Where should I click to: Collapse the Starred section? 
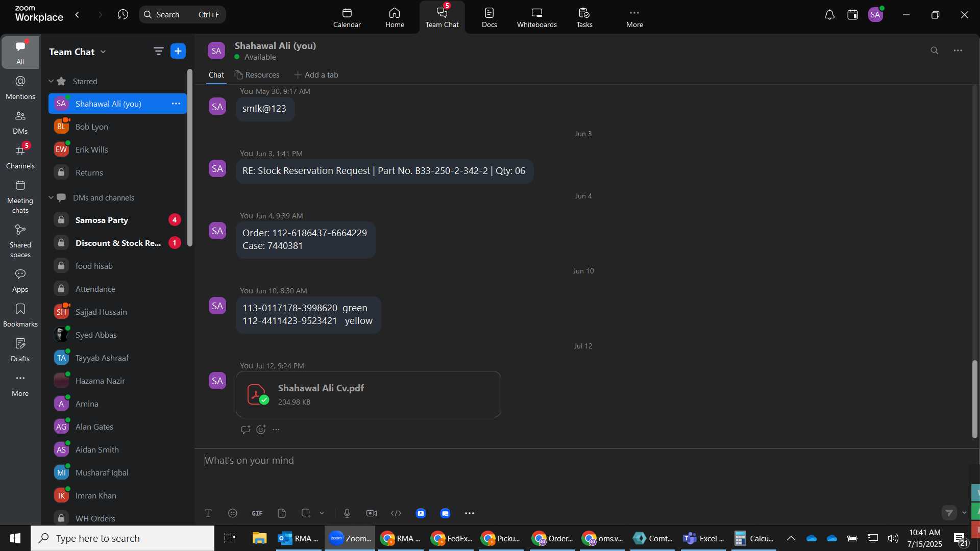tap(51, 81)
